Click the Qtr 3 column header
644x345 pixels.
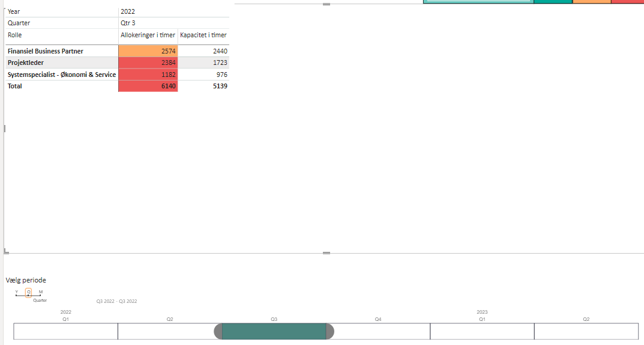click(x=128, y=23)
